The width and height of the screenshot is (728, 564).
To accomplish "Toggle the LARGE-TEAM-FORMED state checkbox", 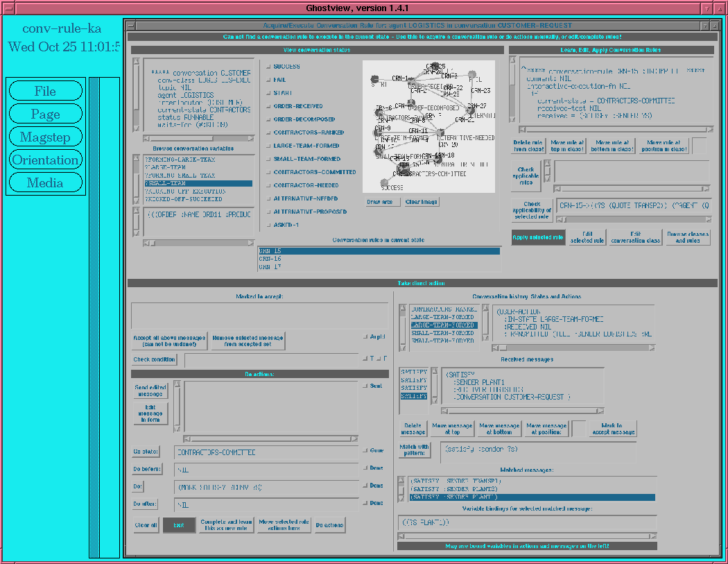I will click(x=268, y=146).
